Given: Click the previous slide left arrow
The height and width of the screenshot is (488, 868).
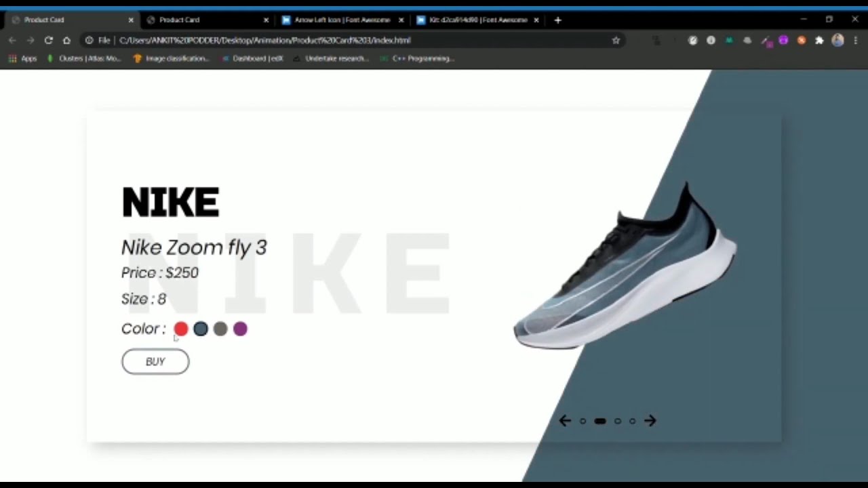Looking at the screenshot, I should tap(565, 421).
